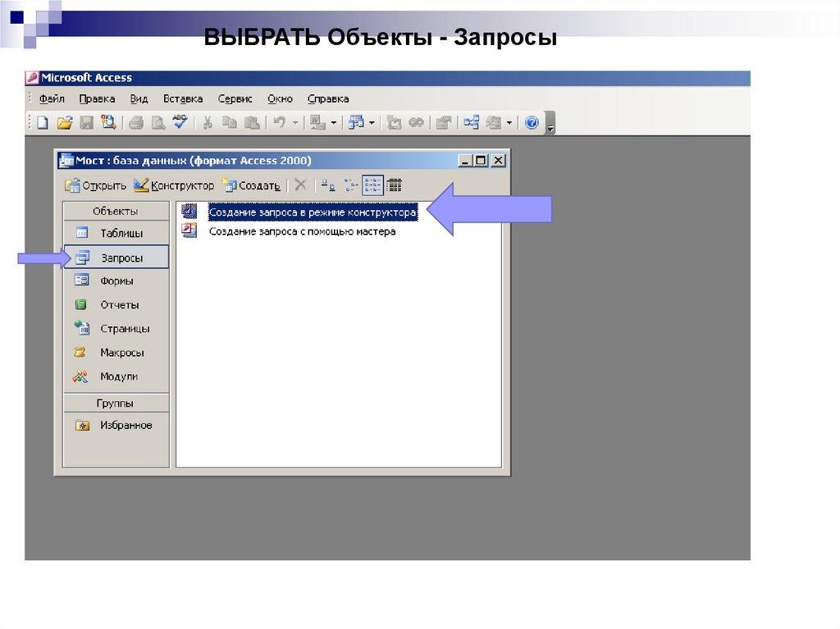The height and width of the screenshot is (629, 840).
Task: Switch to Details table view
Action: [395, 185]
